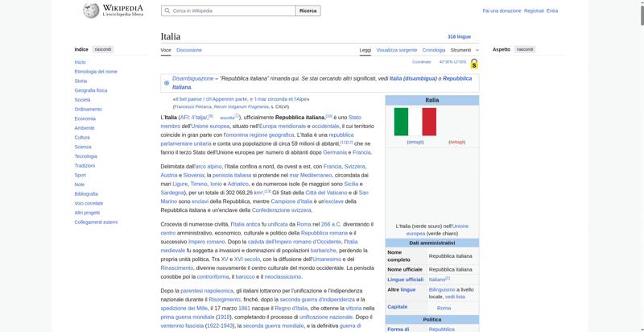Screen dimensions: 644x332
Task: Jump to Note in the index
Action: (79, 185)
